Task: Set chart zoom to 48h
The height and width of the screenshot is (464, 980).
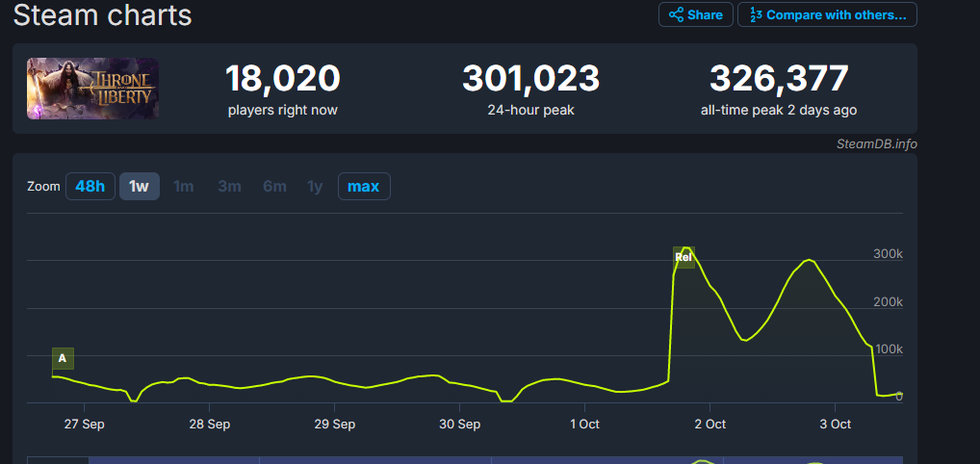Action: click(90, 186)
